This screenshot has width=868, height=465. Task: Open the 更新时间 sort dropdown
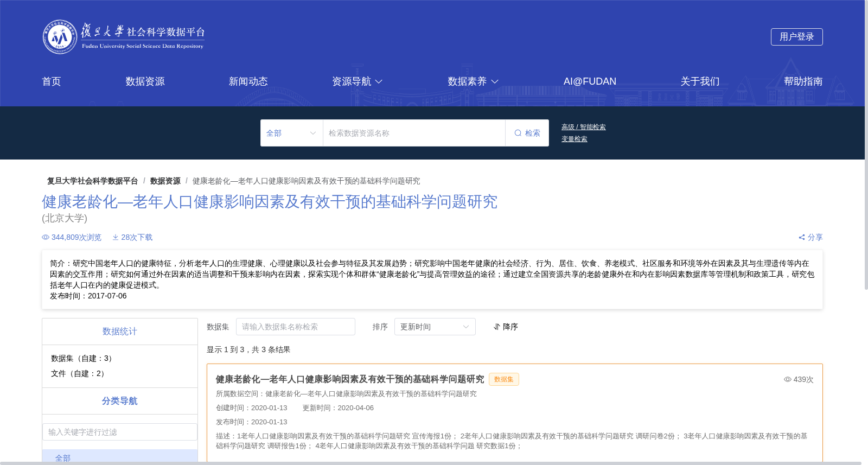pyautogui.click(x=435, y=327)
